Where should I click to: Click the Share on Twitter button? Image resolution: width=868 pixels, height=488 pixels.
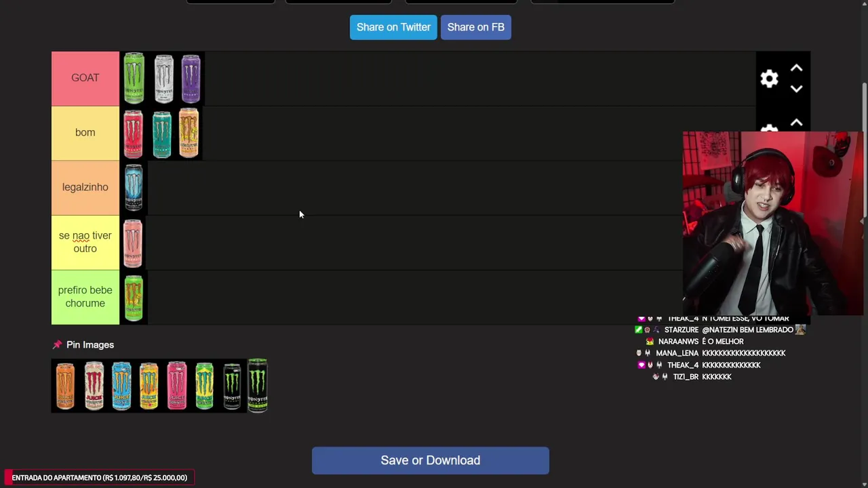point(393,27)
